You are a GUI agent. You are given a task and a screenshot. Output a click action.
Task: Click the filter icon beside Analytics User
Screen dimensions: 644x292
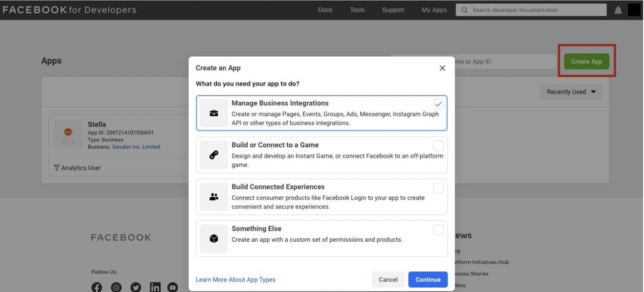[57, 168]
